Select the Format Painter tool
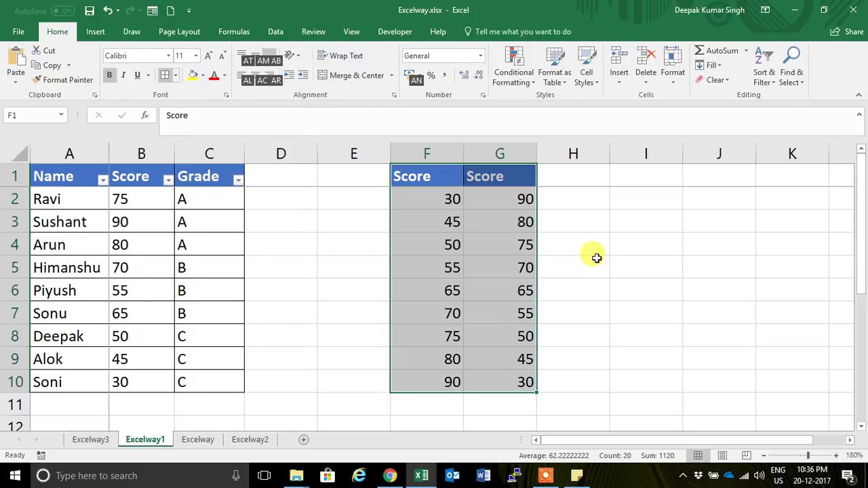Image resolution: width=868 pixels, height=488 pixels. click(62, 80)
